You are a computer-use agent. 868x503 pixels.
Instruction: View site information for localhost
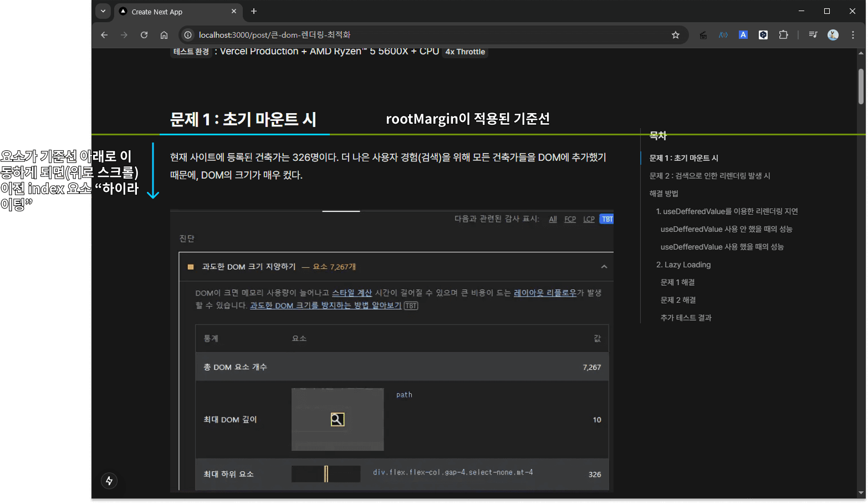pos(188,35)
